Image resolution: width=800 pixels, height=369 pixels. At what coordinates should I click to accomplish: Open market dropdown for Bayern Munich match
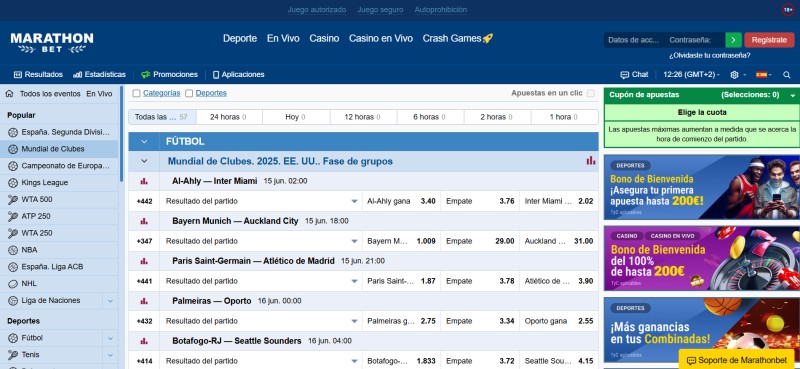(x=355, y=241)
